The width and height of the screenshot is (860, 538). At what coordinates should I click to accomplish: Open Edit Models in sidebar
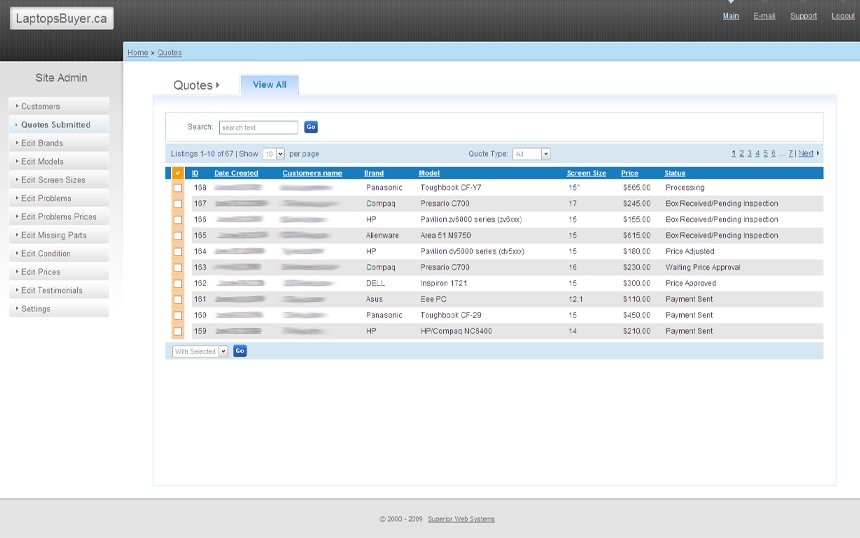coord(59,161)
